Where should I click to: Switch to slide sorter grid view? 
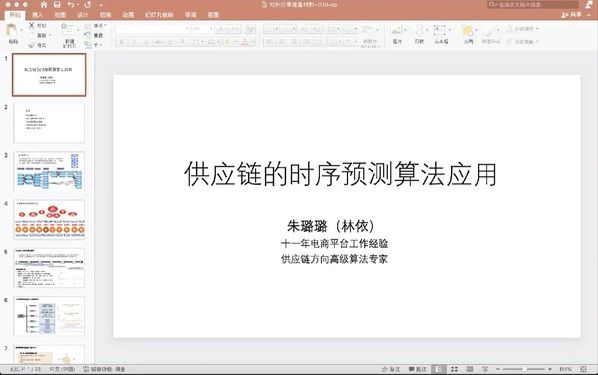click(454, 369)
